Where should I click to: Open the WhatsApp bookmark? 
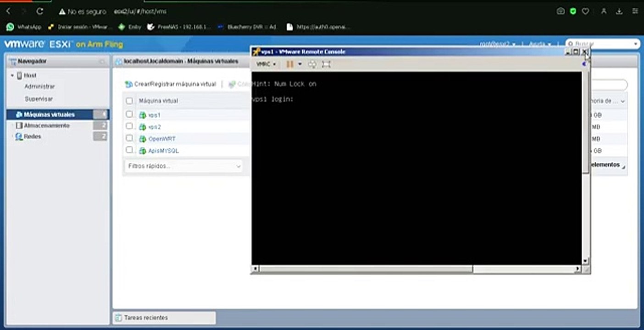click(24, 27)
